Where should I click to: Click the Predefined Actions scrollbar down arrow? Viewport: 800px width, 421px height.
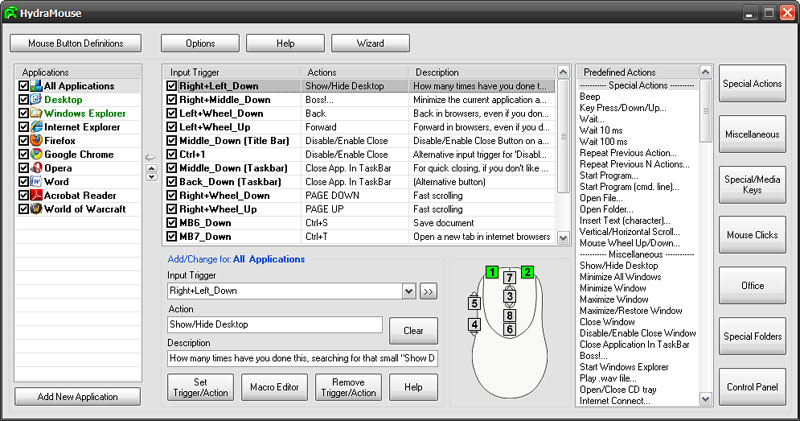point(706,399)
